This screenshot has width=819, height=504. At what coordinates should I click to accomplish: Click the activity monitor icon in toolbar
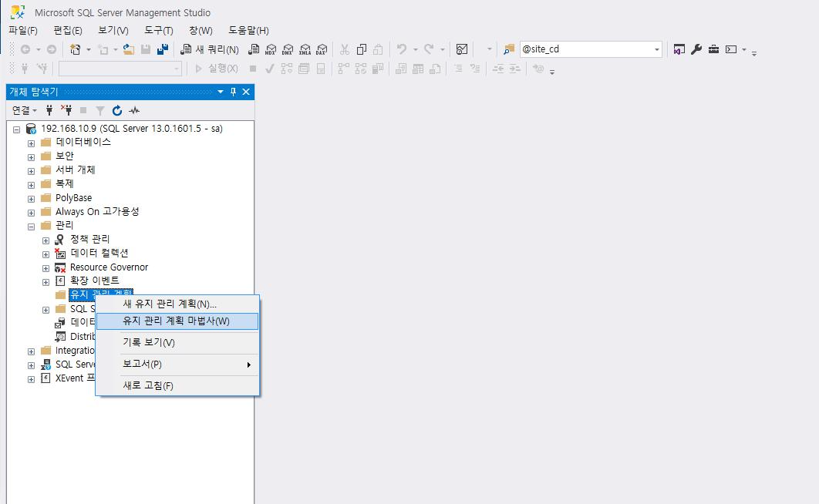tap(462, 49)
